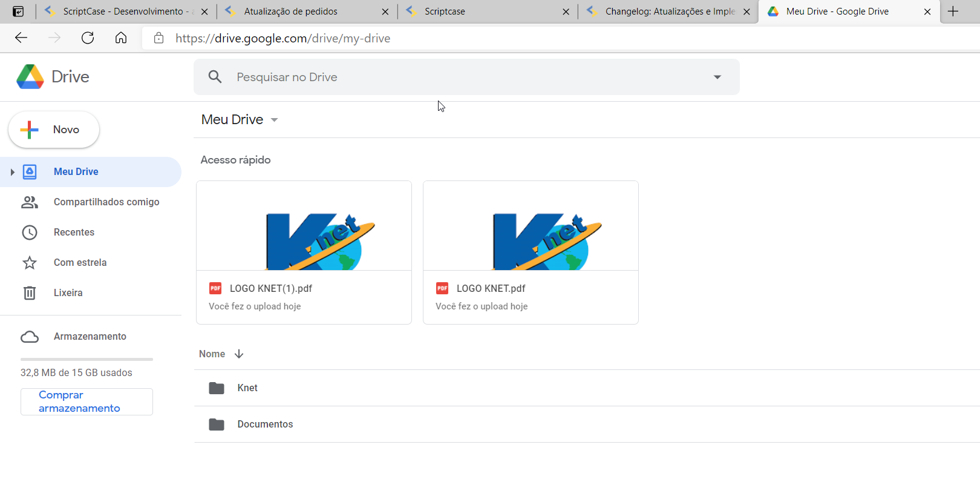Open a new browser tab
980x479 pixels.
tap(953, 12)
